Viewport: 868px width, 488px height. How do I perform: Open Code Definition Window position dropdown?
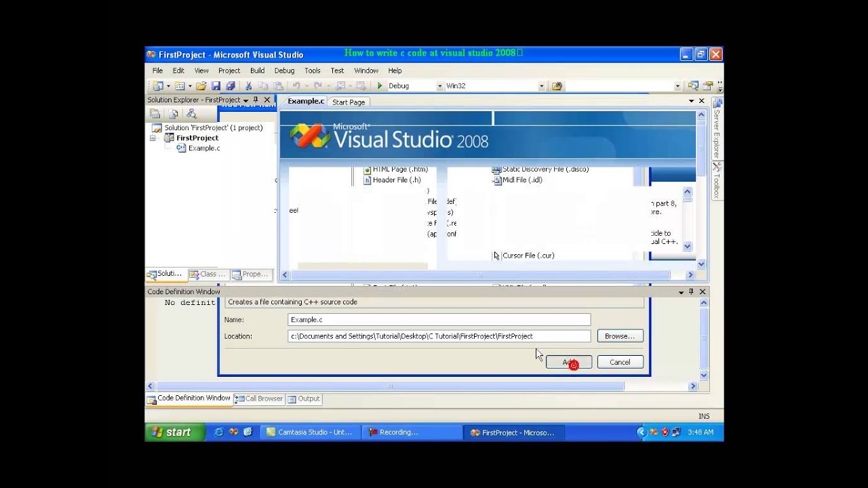coord(681,291)
